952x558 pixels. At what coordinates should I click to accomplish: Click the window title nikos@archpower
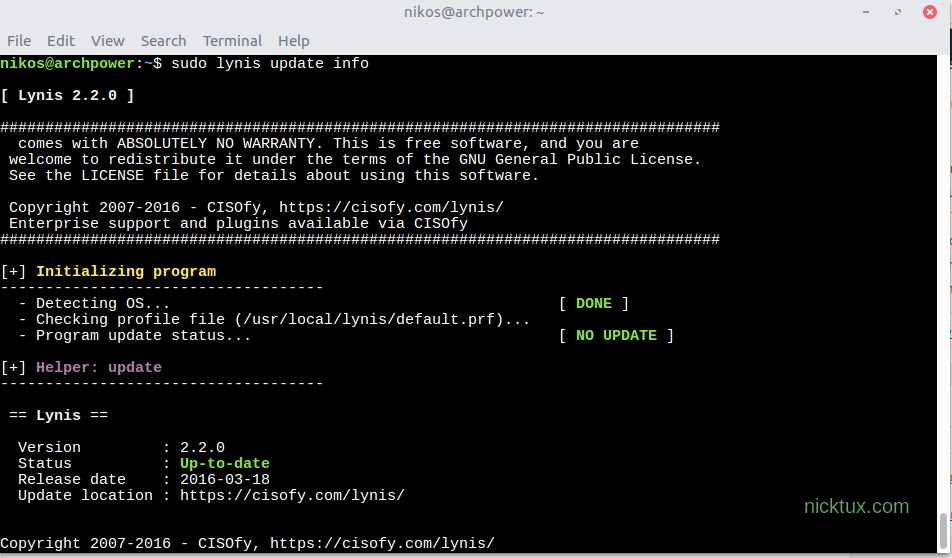click(475, 12)
